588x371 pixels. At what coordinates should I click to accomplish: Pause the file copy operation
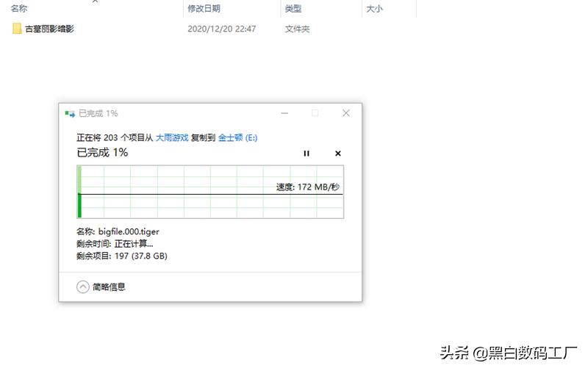pos(306,154)
